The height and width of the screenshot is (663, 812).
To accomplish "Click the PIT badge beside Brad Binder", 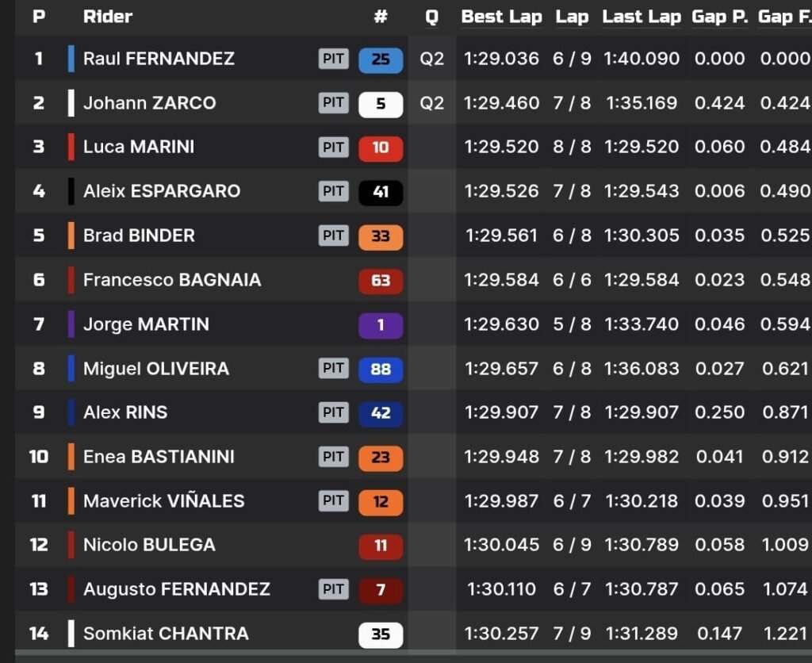I will (x=334, y=236).
